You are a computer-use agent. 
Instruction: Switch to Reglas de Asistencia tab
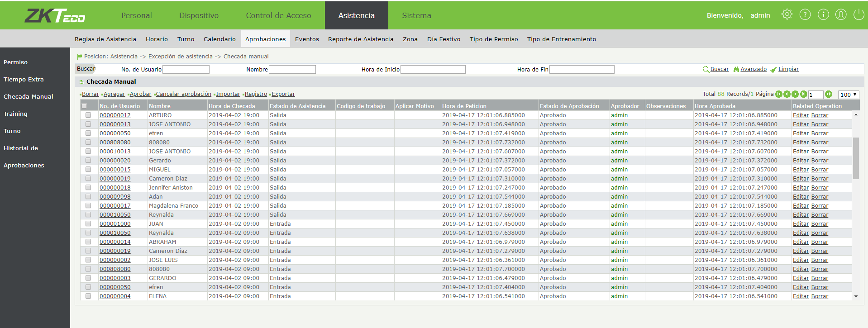point(105,39)
